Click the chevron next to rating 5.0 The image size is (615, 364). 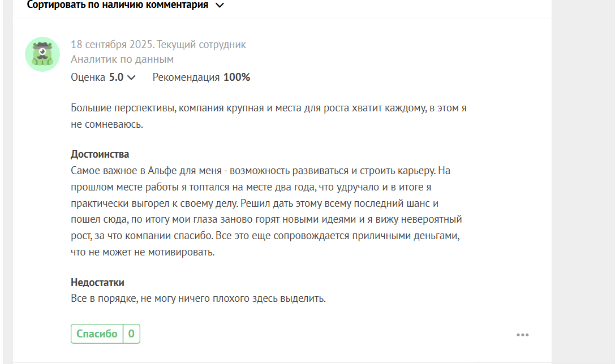tap(131, 77)
